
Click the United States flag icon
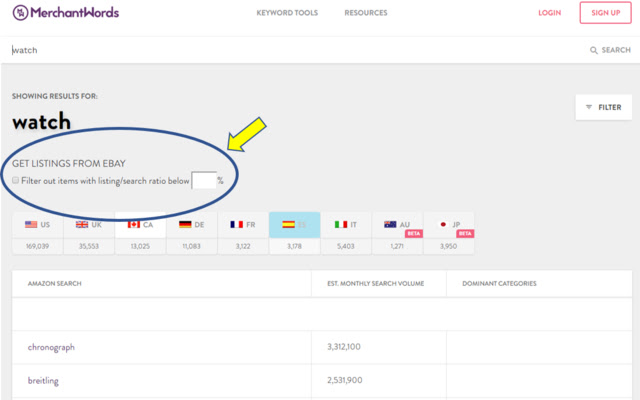(31, 224)
